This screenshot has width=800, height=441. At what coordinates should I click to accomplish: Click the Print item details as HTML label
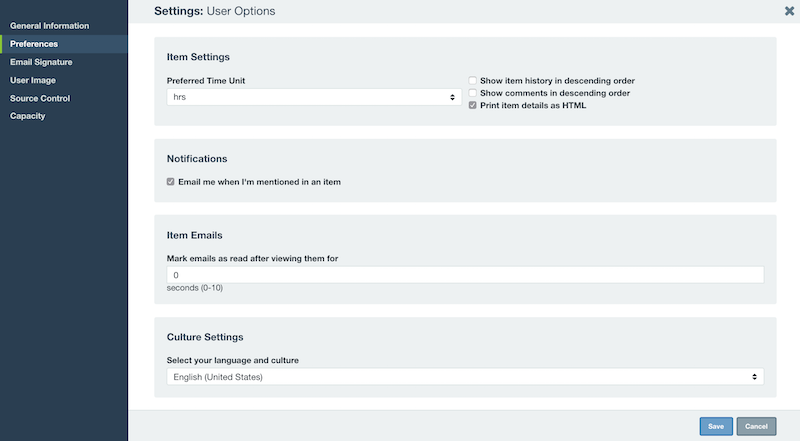coord(533,105)
